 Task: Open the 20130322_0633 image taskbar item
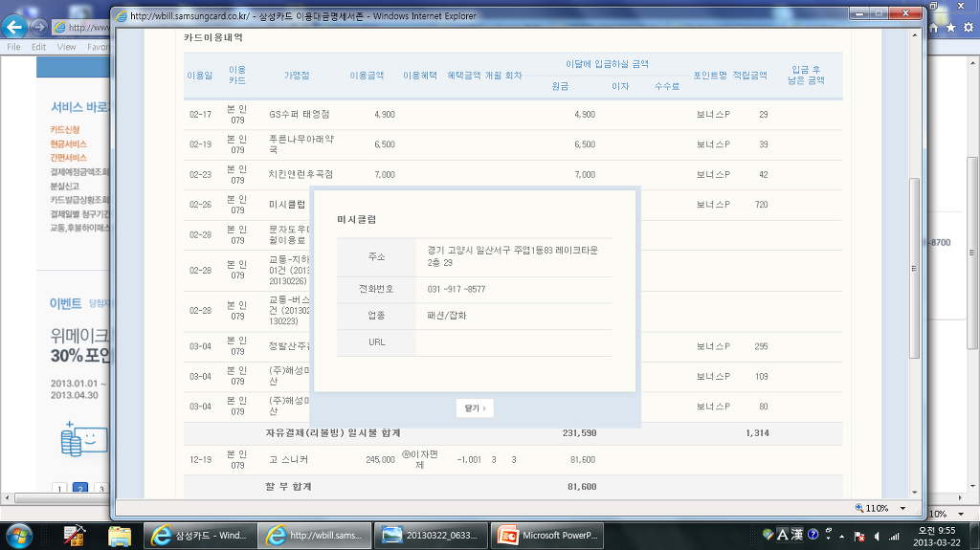(430, 536)
